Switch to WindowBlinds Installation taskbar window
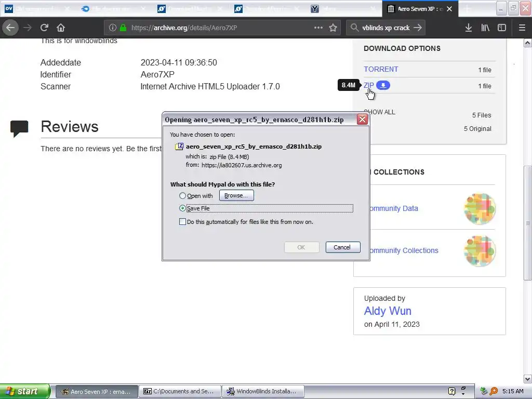 [263, 392]
